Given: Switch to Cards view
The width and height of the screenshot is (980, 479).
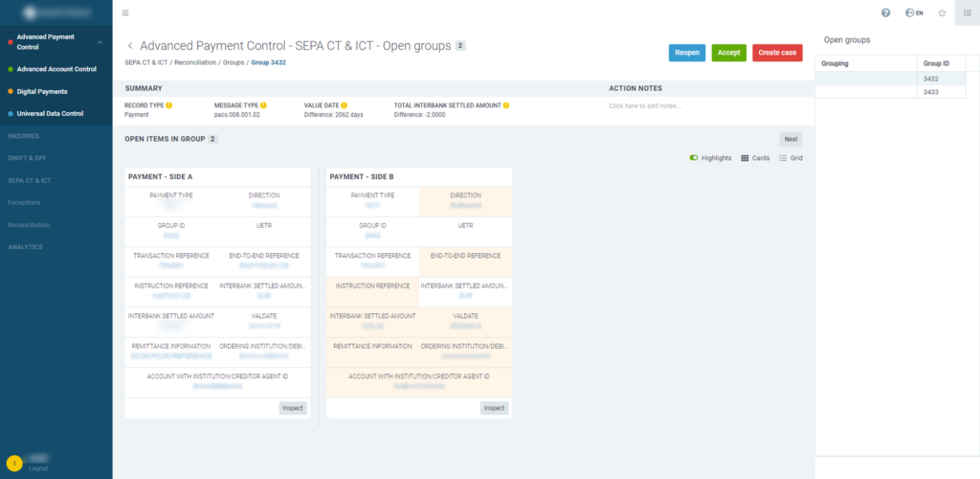Looking at the screenshot, I should 755,157.
